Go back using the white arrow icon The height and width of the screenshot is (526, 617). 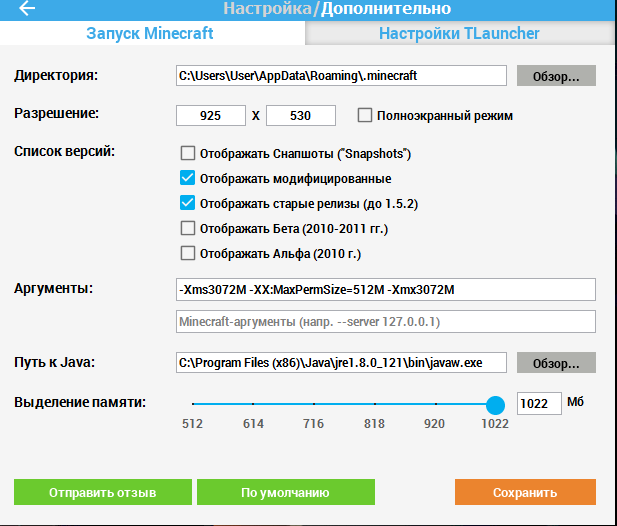click(x=27, y=7)
